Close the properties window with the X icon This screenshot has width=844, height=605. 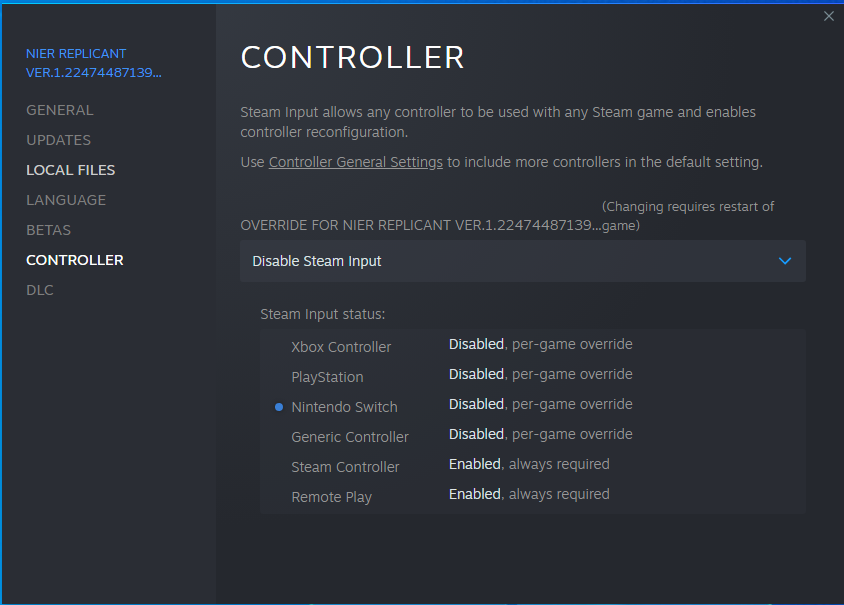828,16
